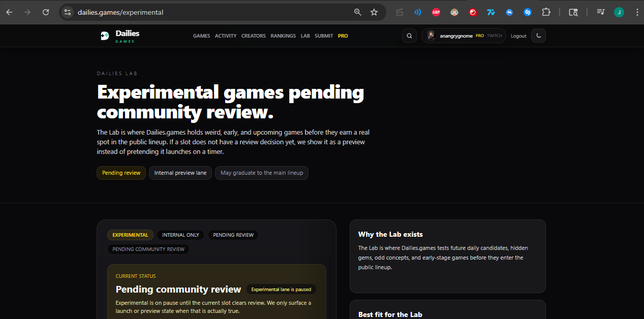This screenshot has height=319, width=644.
Task: Click the CURRENT STATUS label
Action: [x=136, y=276]
